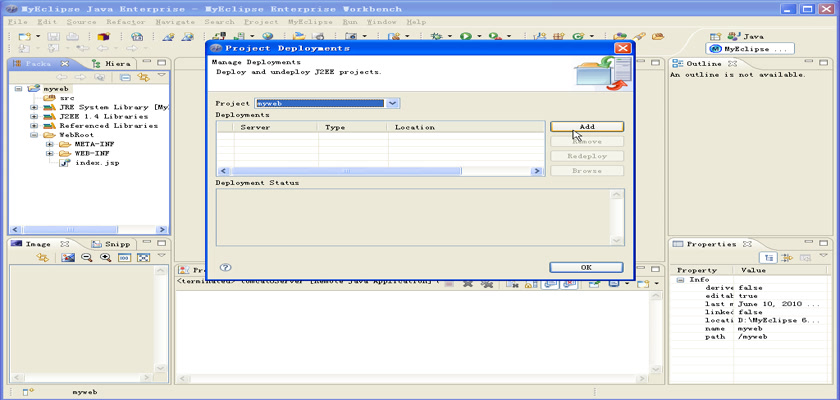This screenshot has width=840, height=400.
Task: Select the Image preview tab
Action: click(x=40, y=244)
